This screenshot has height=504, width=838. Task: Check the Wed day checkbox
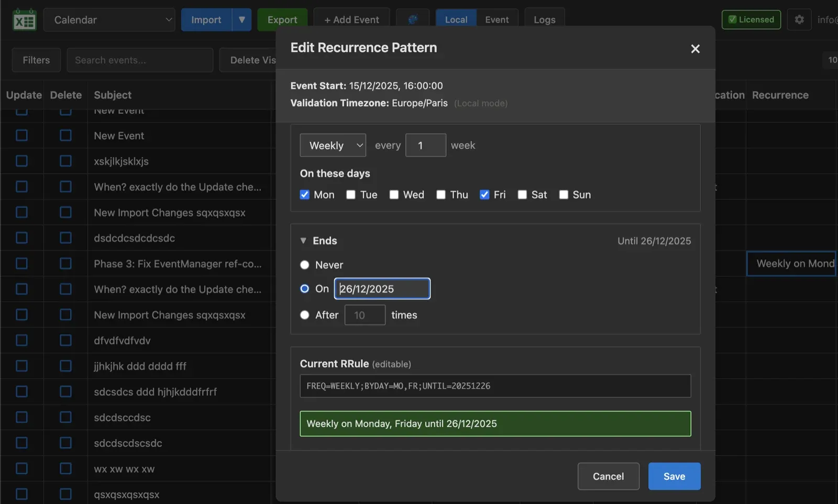click(394, 195)
